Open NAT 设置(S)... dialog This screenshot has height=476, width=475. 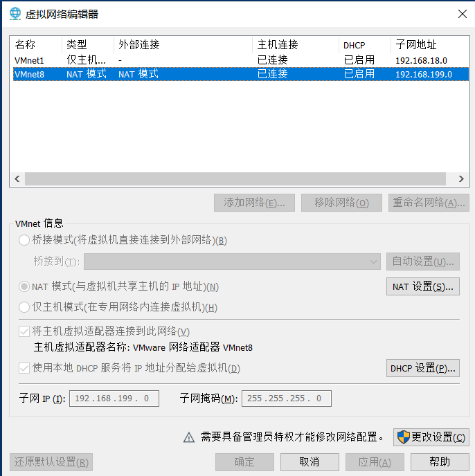point(423,286)
